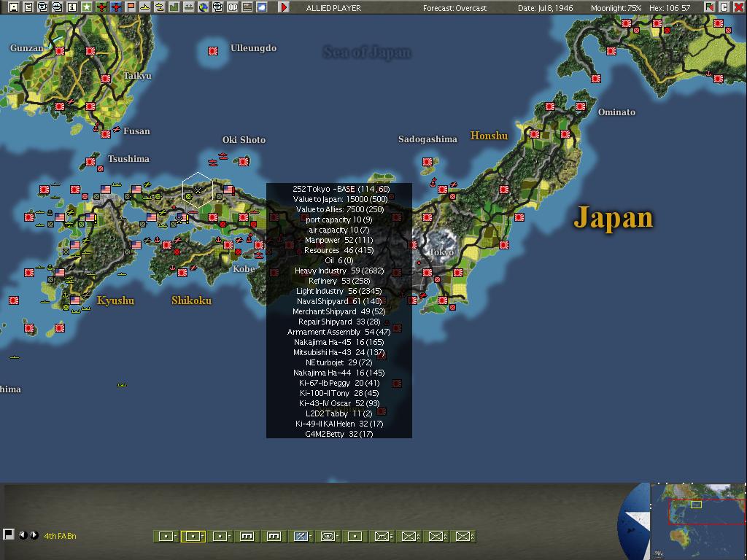Click 'ALLIED PLAYER' label
The width and height of the screenshot is (747, 560).
[333, 8]
